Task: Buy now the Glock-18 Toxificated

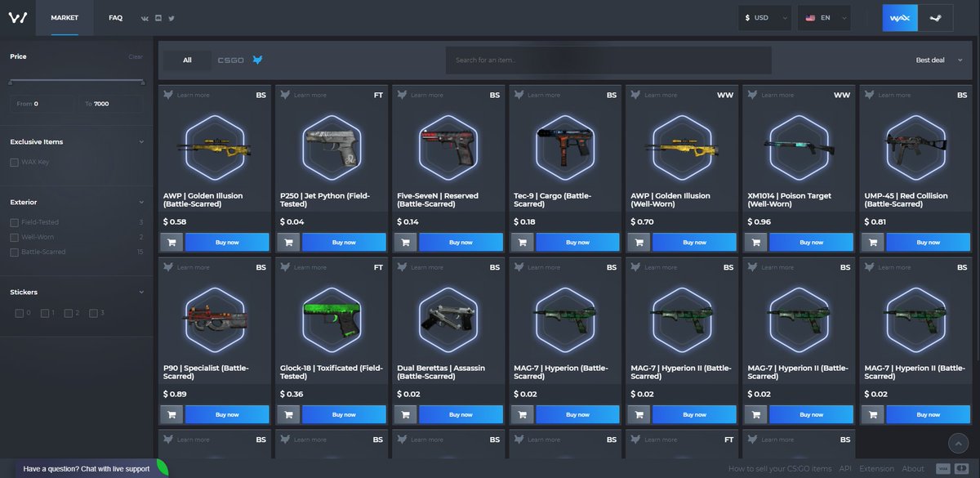Action: [x=344, y=415]
